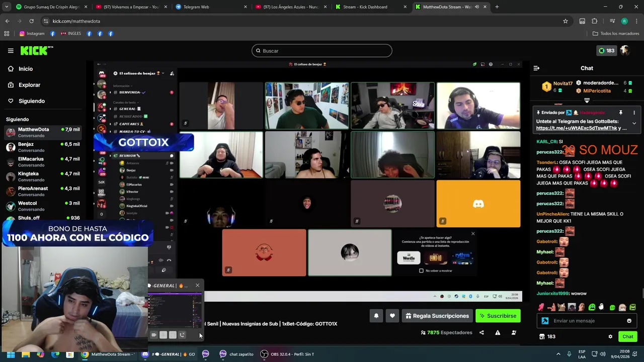The height and width of the screenshot is (362, 644).
Task: Bookmark this page with star icon
Action: (x=566, y=21)
